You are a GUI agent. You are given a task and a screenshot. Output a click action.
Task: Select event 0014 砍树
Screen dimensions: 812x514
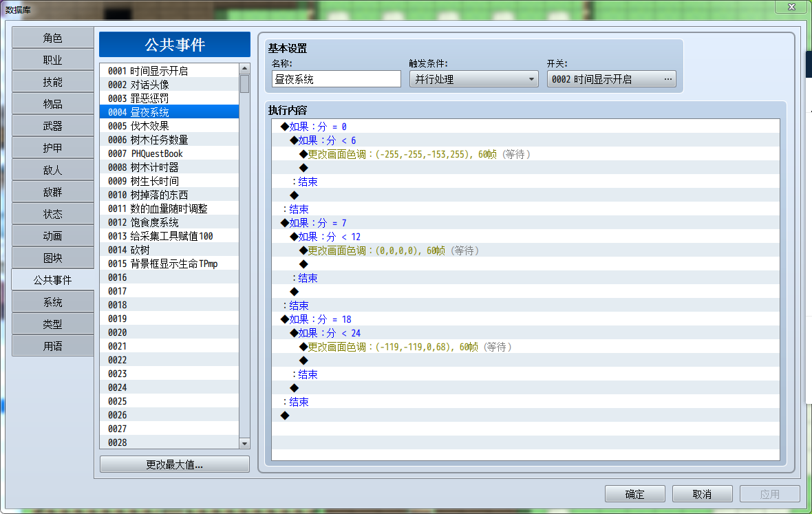click(x=169, y=250)
